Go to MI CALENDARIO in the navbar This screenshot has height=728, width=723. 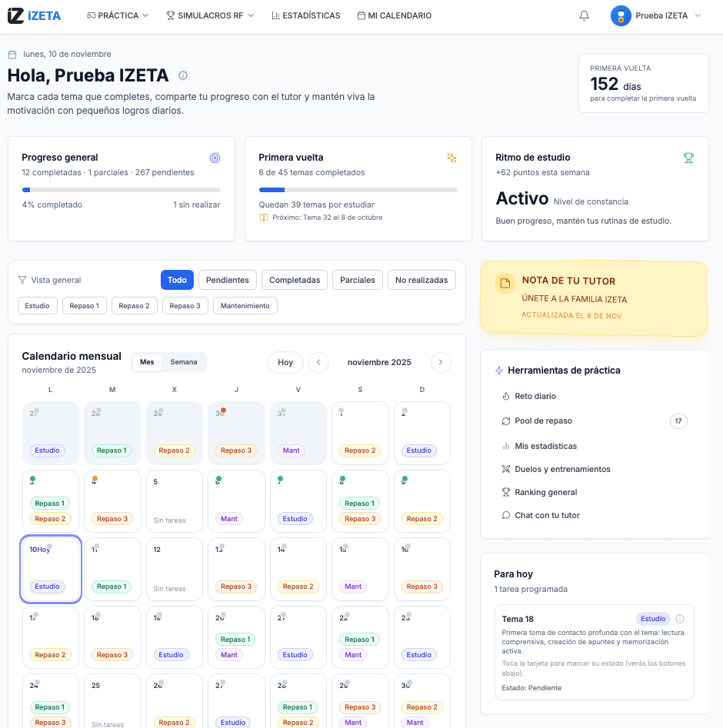pos(394,15)
